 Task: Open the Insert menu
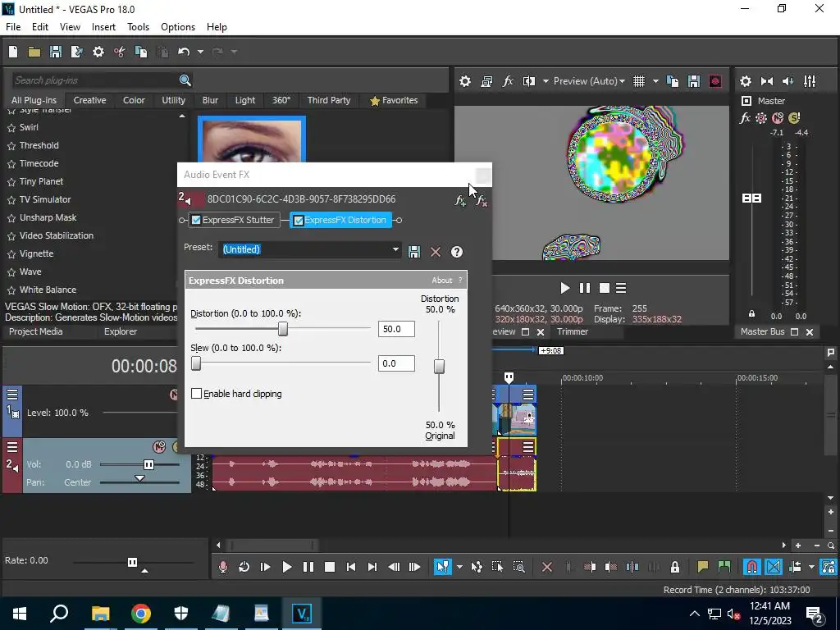coord(103,27)
